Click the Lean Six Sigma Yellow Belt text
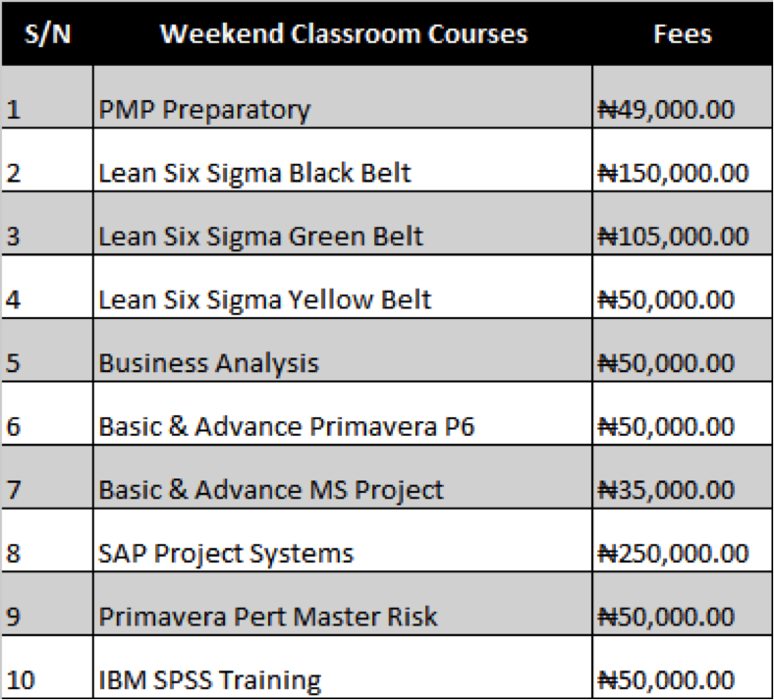Screen dimensions: 774x700 [264, 299]
